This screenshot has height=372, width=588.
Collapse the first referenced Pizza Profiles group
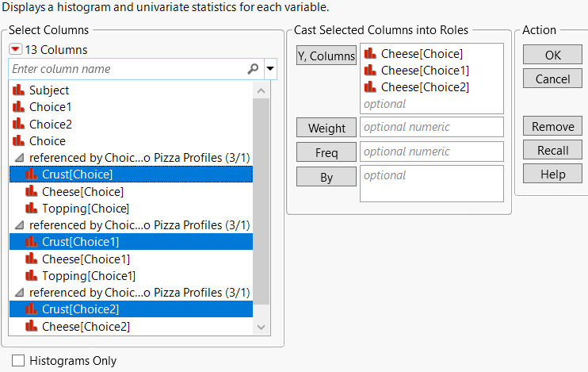20,158
